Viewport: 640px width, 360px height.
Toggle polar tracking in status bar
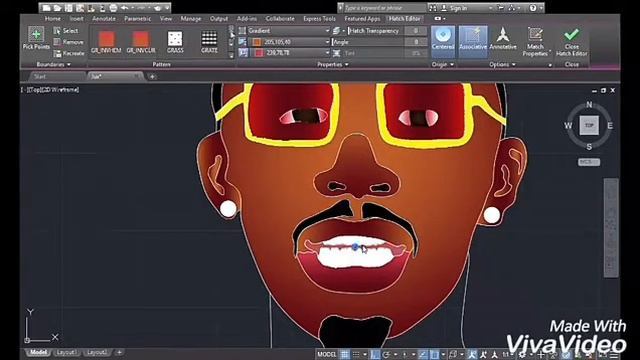tap(386, 354)
